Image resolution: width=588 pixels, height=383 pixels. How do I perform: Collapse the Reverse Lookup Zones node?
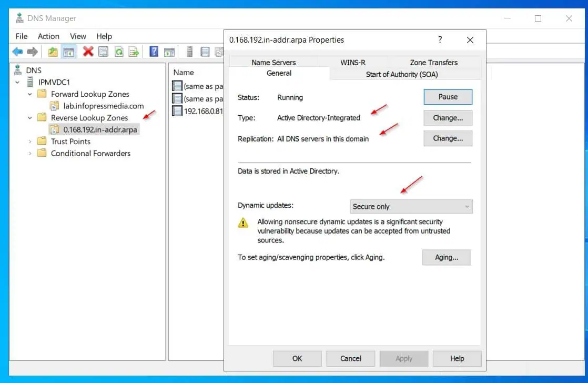click(29, 118)
